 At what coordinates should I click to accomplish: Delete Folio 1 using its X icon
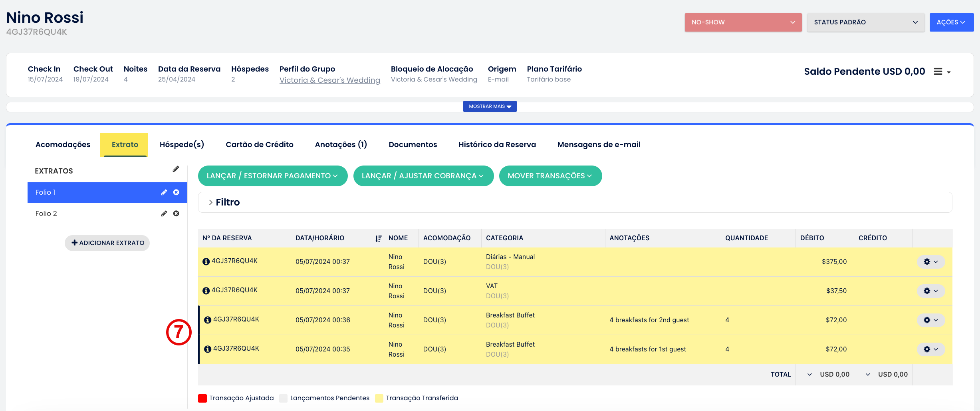tap(176, 192)
